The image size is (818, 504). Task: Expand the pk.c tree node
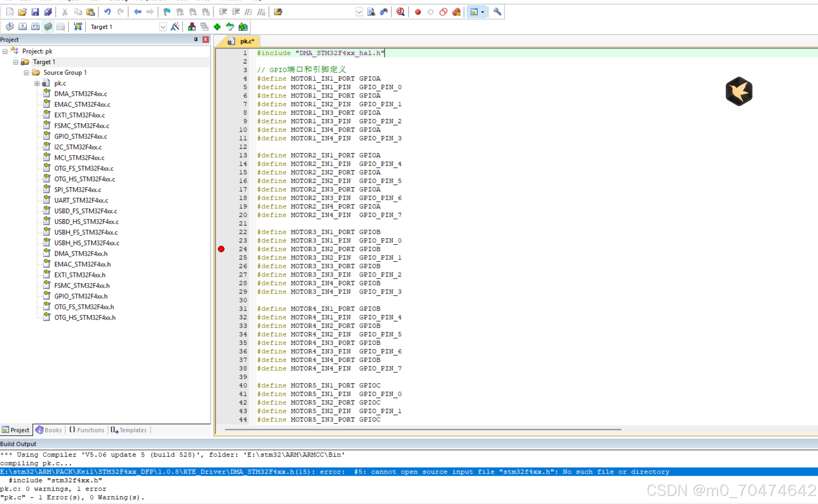tap(37, 83)
